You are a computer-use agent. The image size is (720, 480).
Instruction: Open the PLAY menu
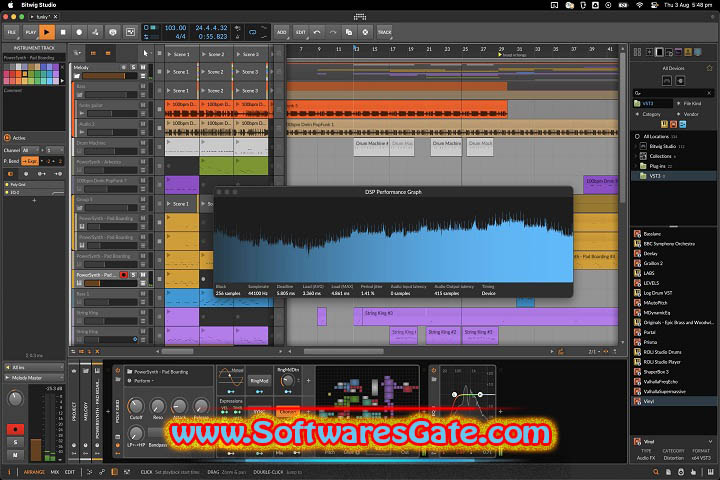pyautogui.click(x=30, y=32)
